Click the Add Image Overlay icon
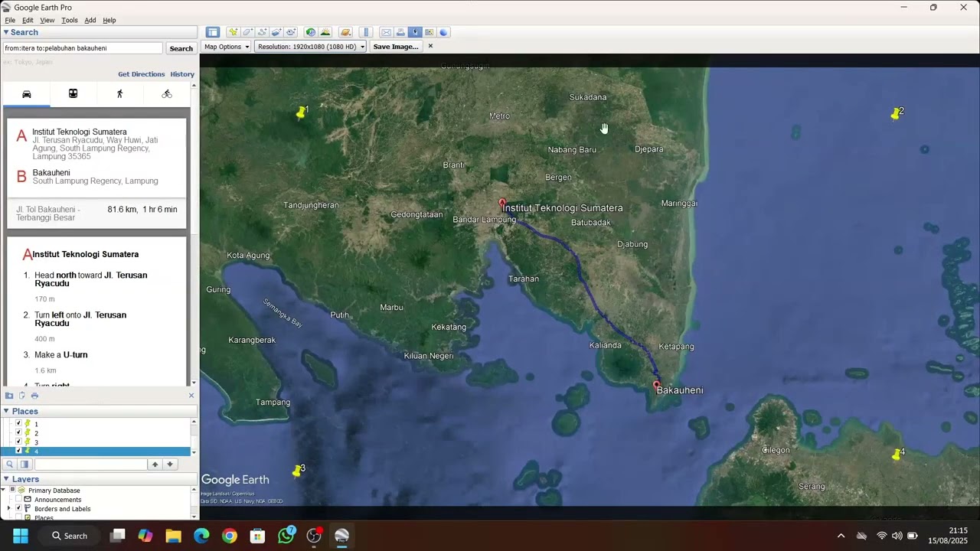Viewport: 980px width, 551px height. click(276, 32)
